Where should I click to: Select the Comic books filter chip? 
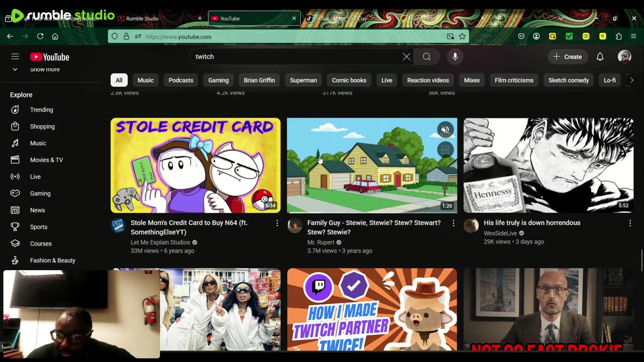click(x=349, y=80)
